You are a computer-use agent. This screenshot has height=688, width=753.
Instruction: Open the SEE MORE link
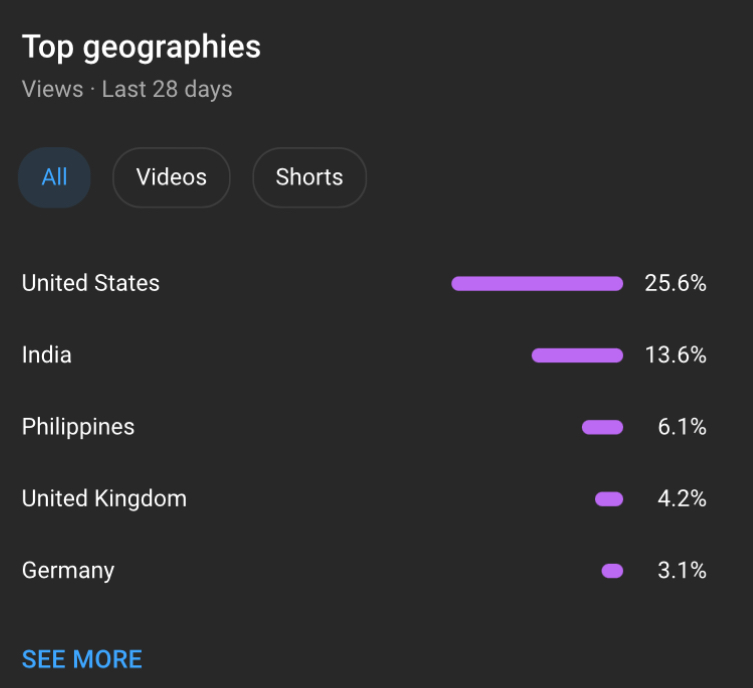[x=82, y=659]
